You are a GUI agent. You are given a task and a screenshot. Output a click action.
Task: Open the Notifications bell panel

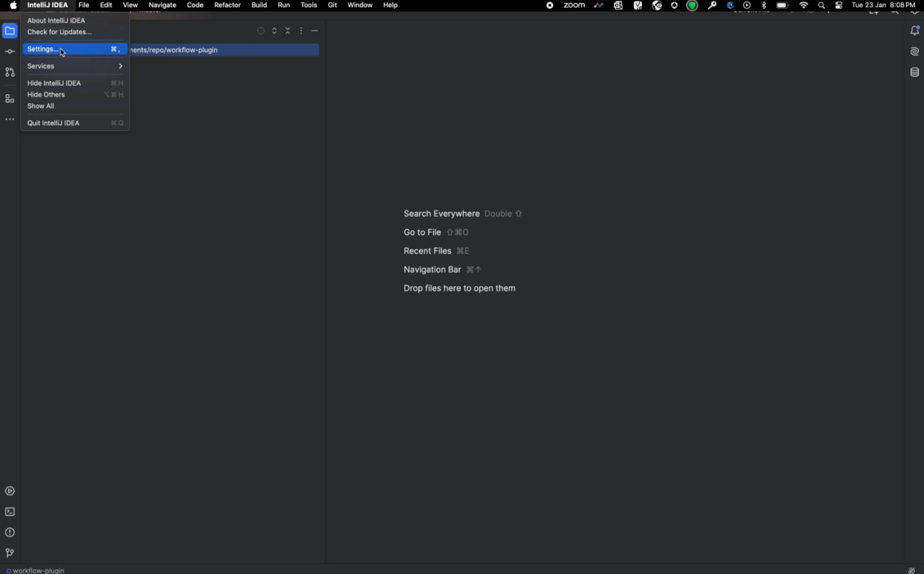click(915, 31)
